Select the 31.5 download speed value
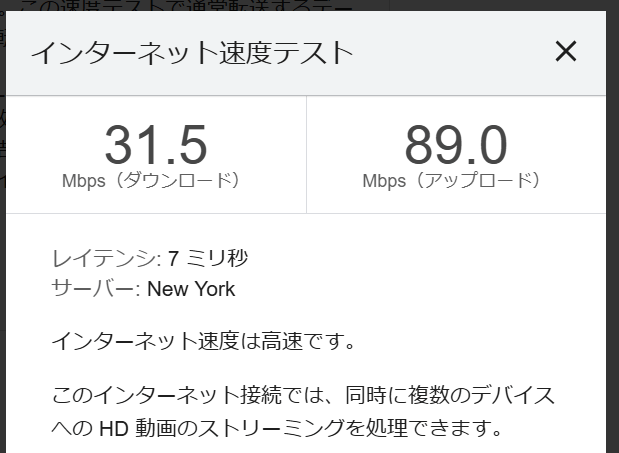Image resolution: width=619 pixels, height=453 pixels. 156,144
